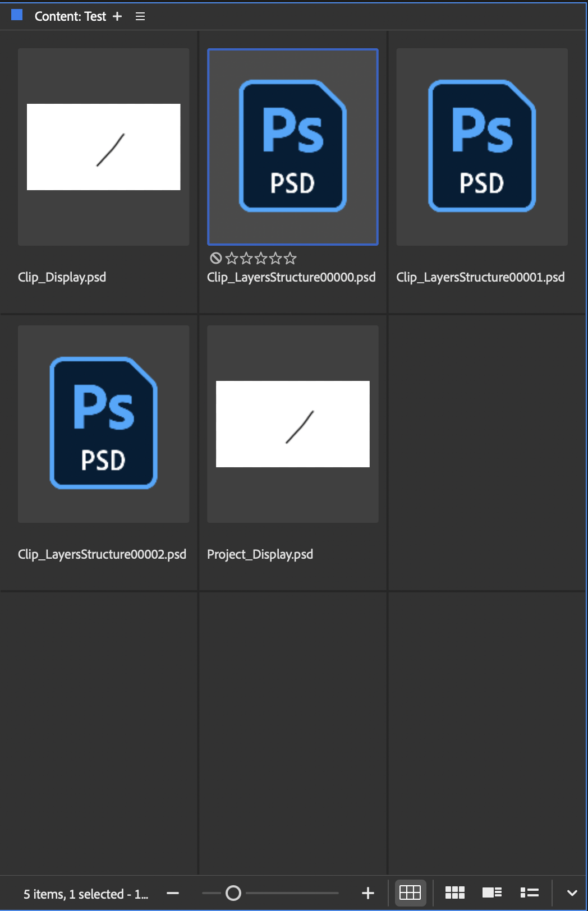
Task: Expand the view options chevron dropdown
Action: [x=572, y=893]
